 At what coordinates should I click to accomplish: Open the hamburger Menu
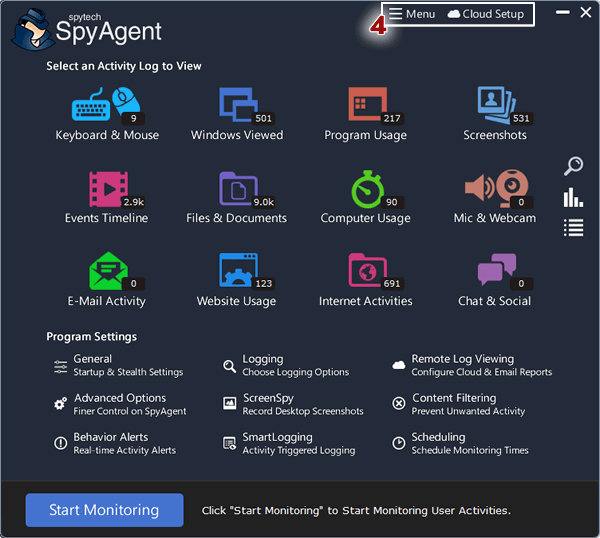point(412,14)
